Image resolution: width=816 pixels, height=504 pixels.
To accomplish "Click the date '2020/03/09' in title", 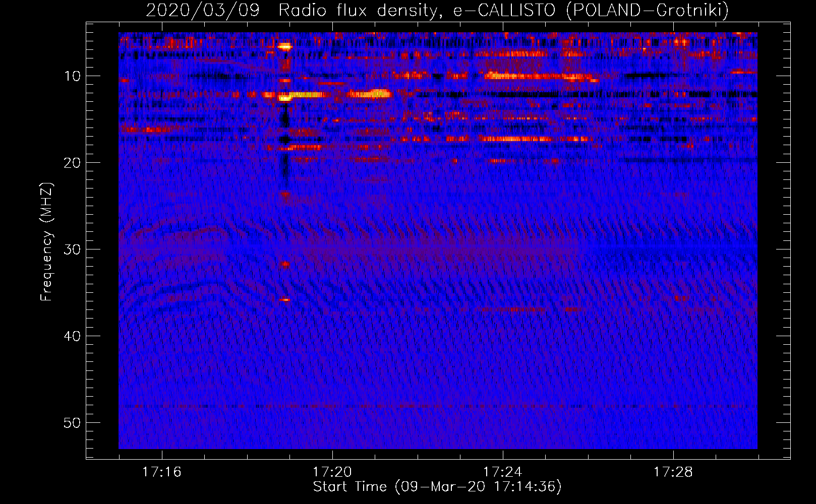I will pos(203,10).
